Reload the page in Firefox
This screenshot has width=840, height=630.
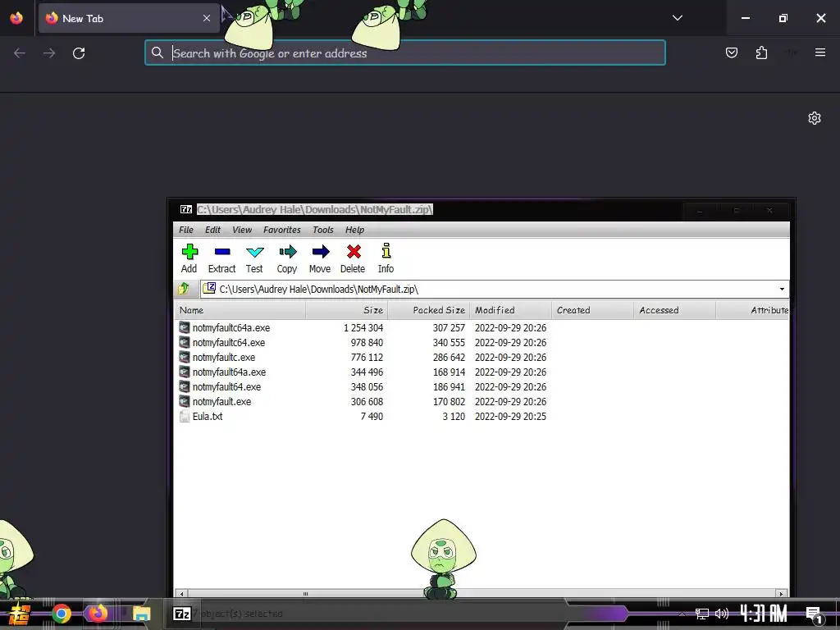pyautogui.click(x=79, y=53)
